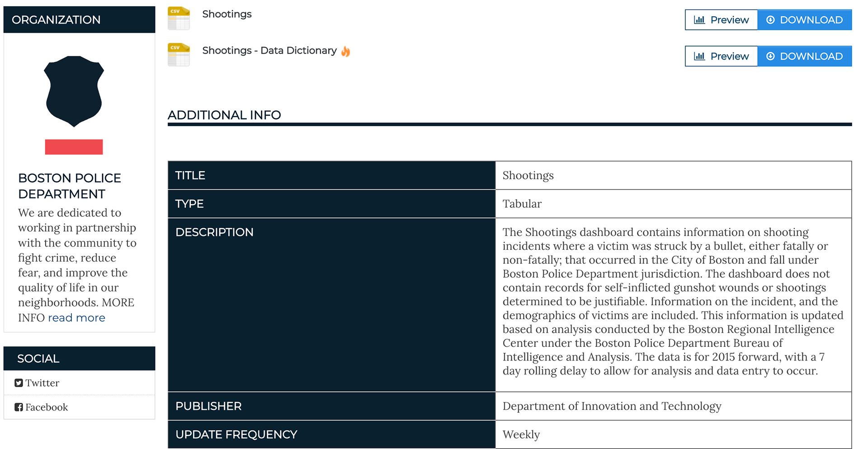Click the TYPE row label
The image size is (868, 449).
[189, 204]
